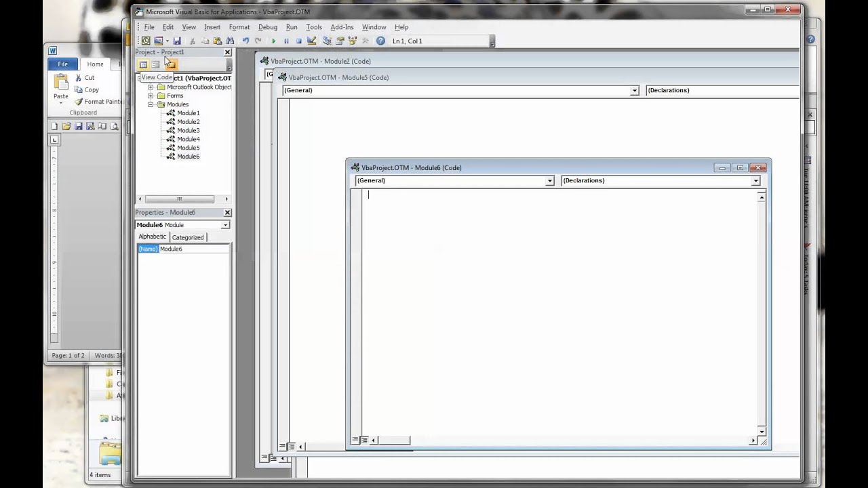Open the Run menu
The width and height of the screenshot is (868, 488).
pyautogui.click(x=292, y=27)
